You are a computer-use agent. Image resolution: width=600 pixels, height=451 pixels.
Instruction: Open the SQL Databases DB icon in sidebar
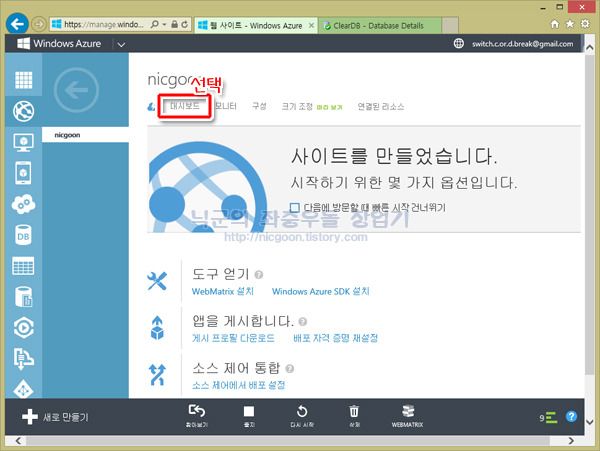pyautogui.click(x=23, y=235)
